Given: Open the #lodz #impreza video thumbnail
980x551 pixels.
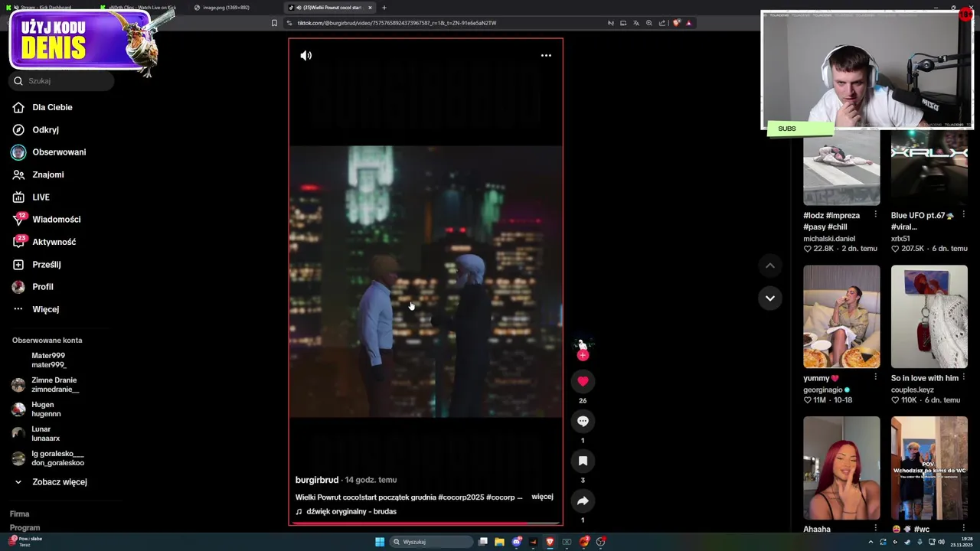Looking at the screenshot, I should [x=841, y=168].
